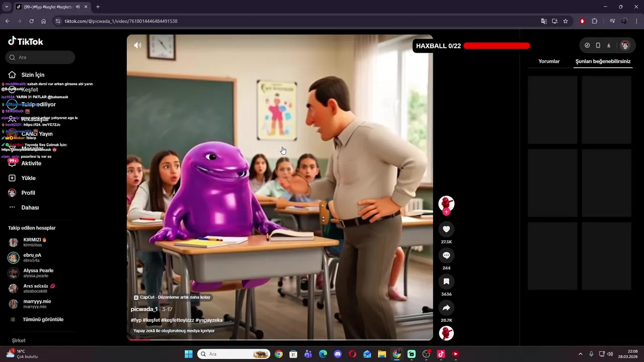Save the video with the bookmark icon

[446, 282]
